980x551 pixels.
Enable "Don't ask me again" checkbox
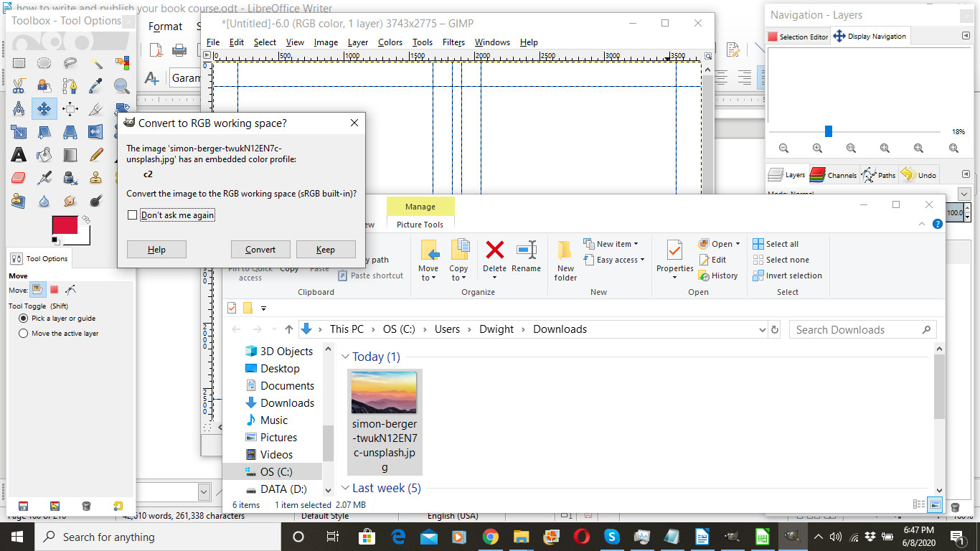tap(132, 215)
